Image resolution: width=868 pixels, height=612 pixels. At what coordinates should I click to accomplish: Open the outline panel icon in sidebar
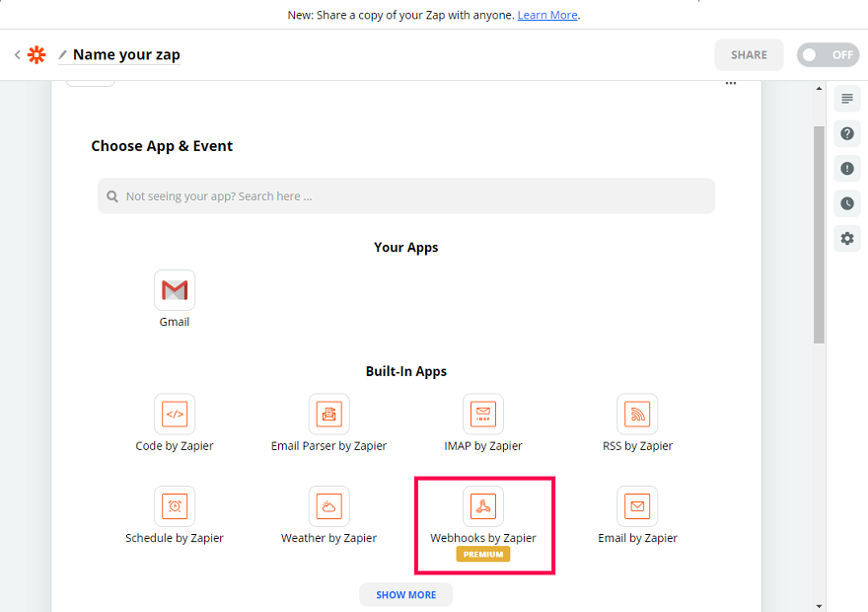847,99
